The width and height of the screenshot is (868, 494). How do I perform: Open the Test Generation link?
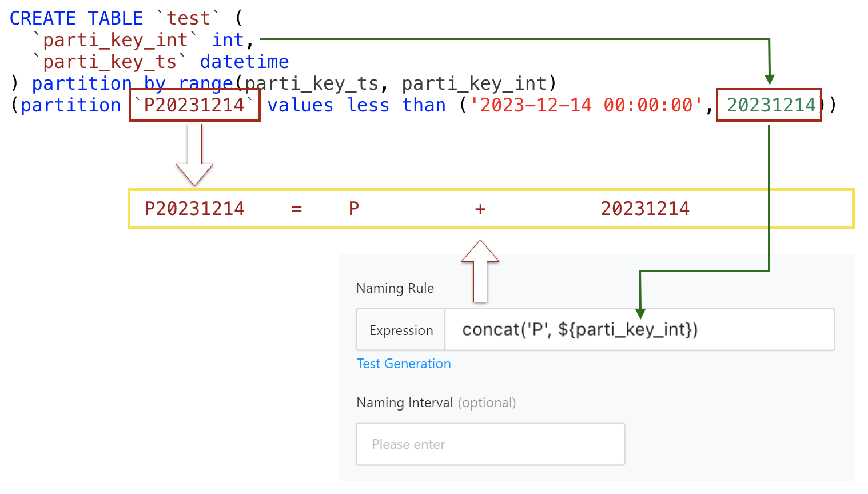[404, 364]
